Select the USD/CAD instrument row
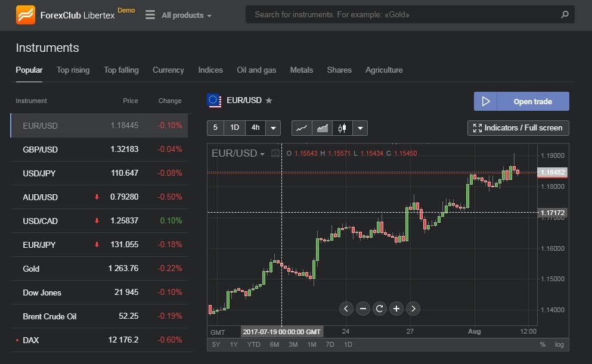This screenshot has width=592, height=364. pos(100,220)
